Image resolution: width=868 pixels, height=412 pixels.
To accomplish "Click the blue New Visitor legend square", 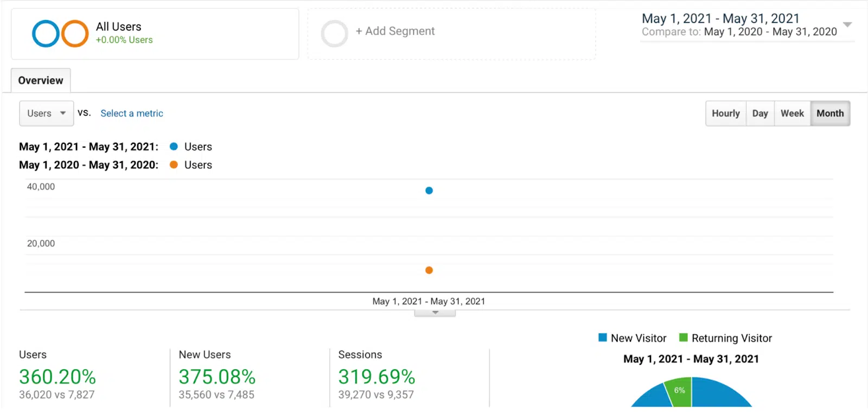I will pyautogui.click(x=602, y=338).
